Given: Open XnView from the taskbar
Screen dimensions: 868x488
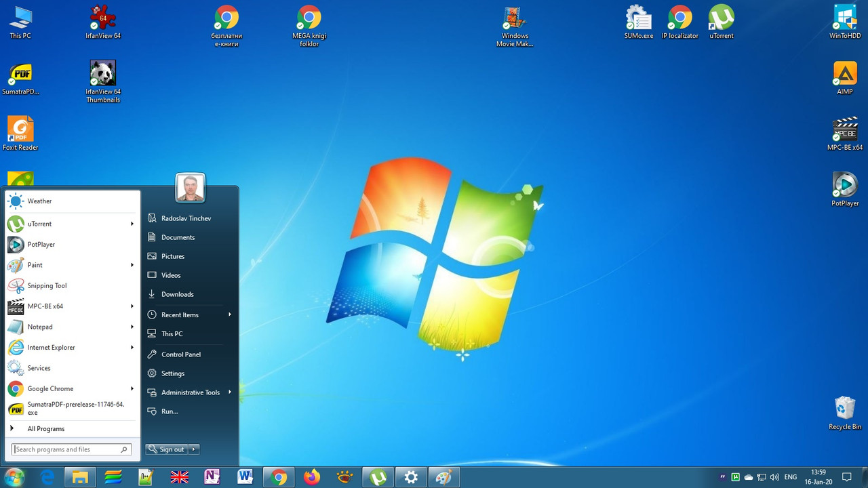Looking at the screenshot, I should [x=344, y=477].
